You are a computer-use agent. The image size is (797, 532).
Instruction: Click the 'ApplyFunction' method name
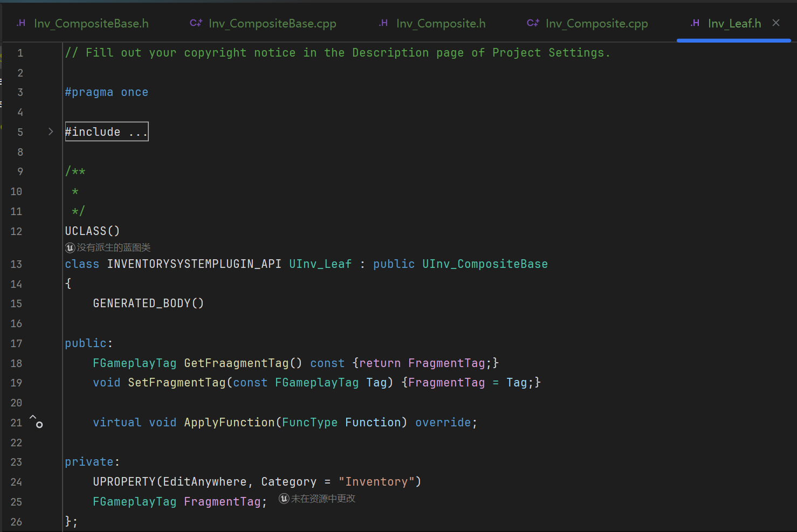tap(229, 422)
